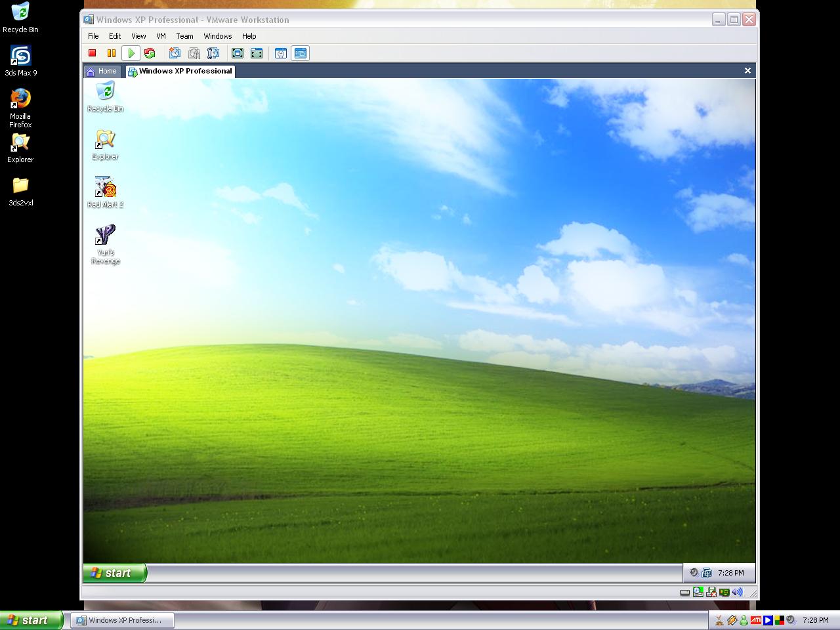
Task: Open the VM menu
Action: pos(161,36)
